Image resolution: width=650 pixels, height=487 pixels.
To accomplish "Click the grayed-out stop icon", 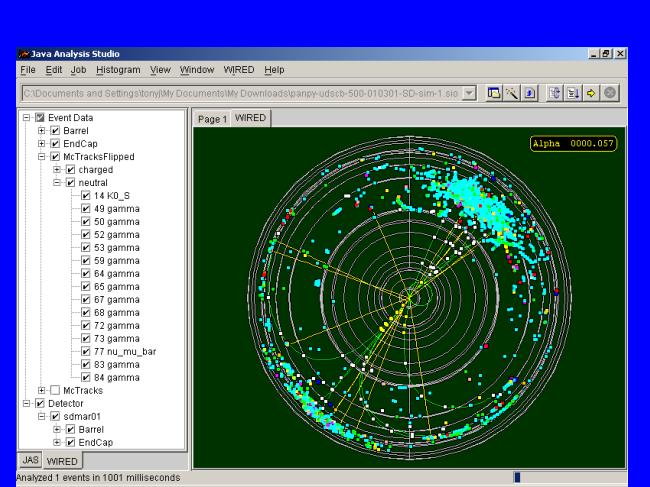I will click(x=609, y=92).
